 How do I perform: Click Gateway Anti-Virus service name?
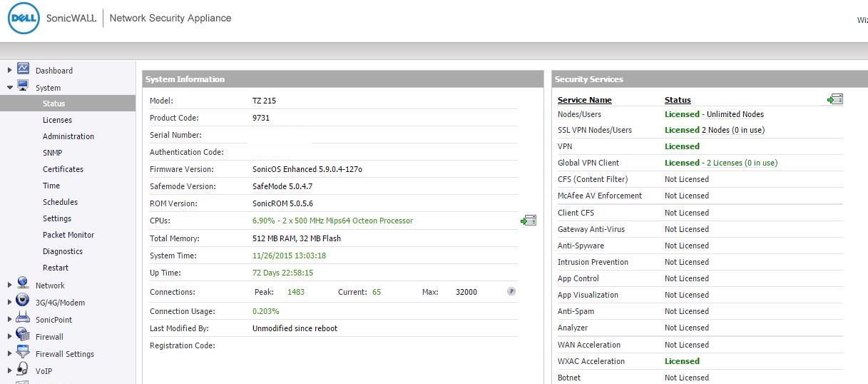tap(591, 229)
